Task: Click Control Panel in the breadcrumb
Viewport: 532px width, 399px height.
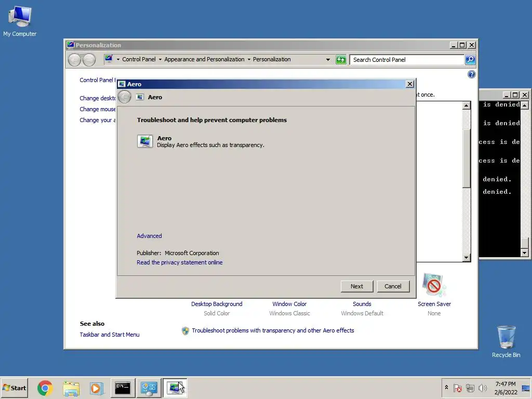Action: [x=139, y=59]
